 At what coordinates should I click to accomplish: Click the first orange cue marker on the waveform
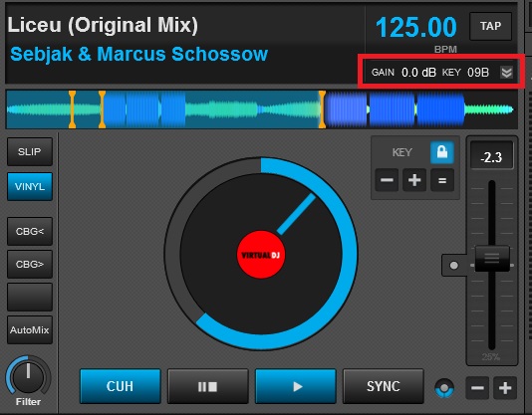[73, 109]
